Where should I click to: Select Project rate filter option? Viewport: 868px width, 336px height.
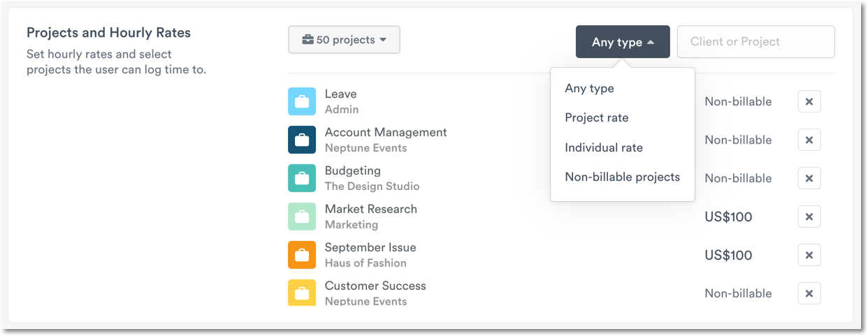pos(596,118)
